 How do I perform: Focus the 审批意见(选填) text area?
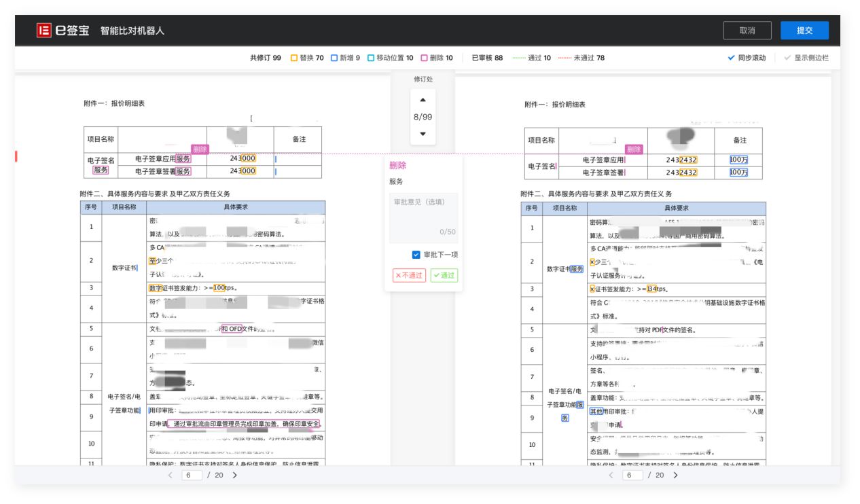tap(423, 218)
